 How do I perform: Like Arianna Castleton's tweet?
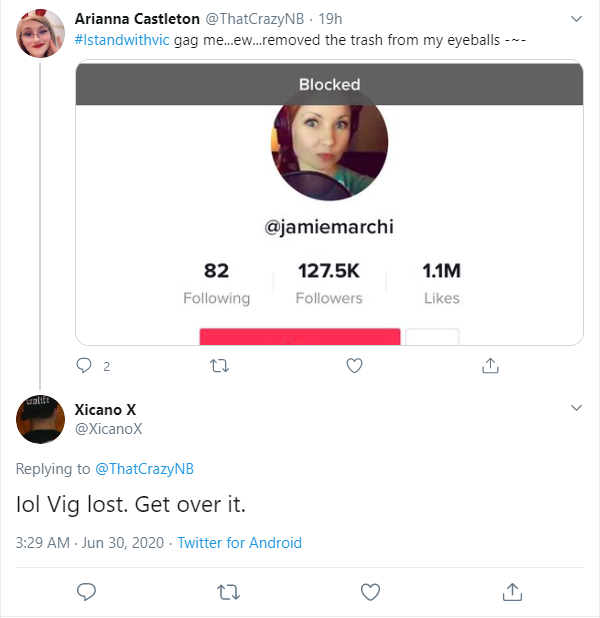[354, 366]
